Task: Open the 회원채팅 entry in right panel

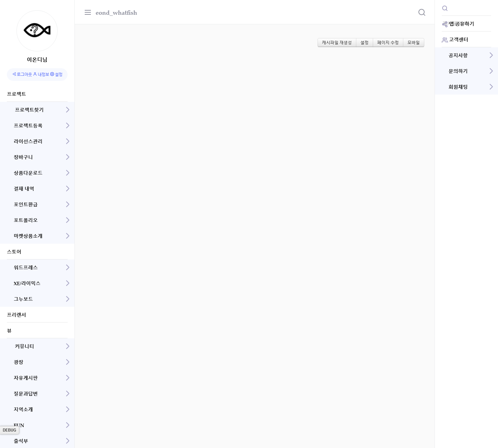Action: coord(458,87)
